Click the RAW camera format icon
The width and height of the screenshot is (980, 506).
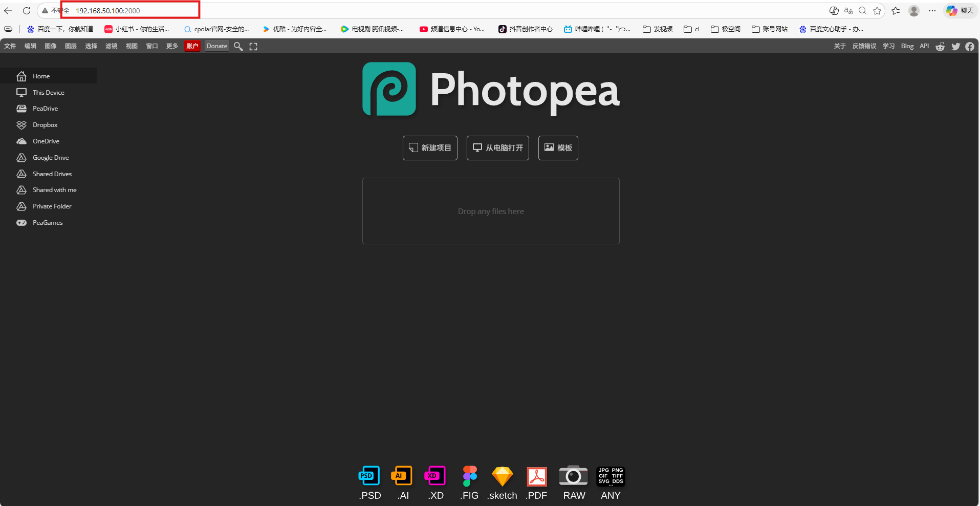click(573, 475)
